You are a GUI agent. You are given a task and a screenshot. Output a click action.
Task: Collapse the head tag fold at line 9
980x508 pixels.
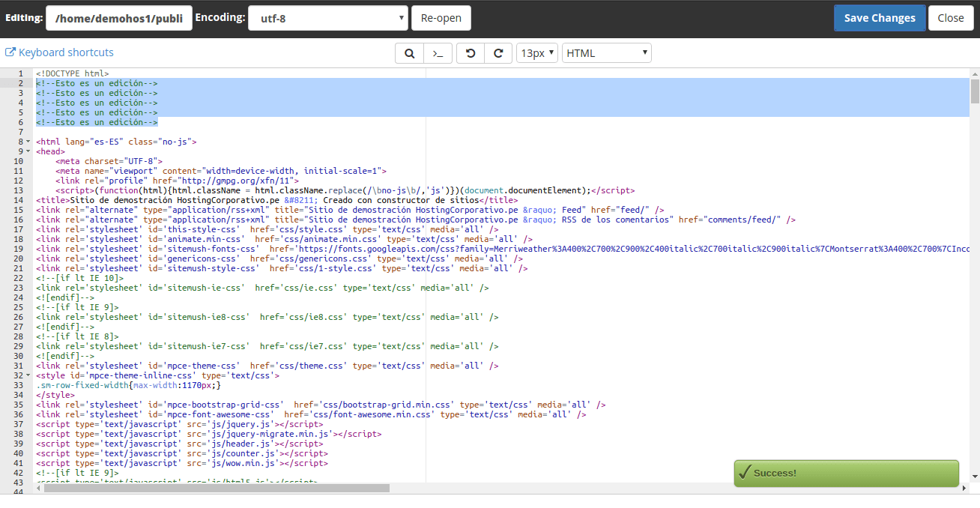click(x=28, y=151)
